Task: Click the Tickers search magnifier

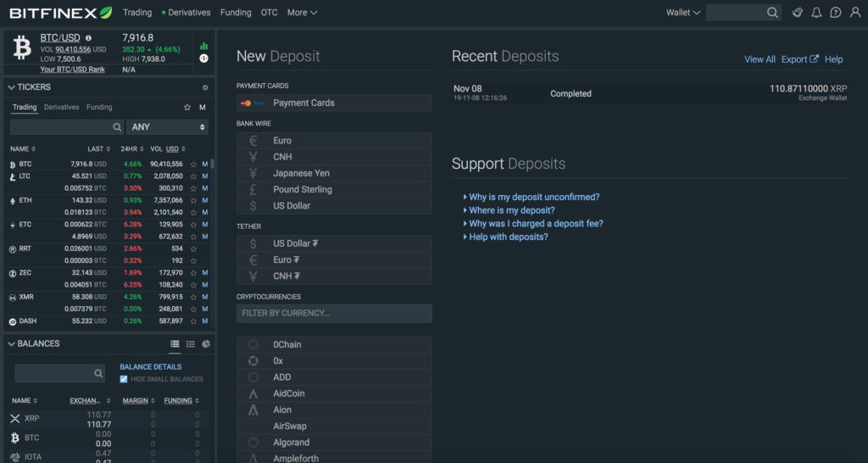Action: click(117, 127)
